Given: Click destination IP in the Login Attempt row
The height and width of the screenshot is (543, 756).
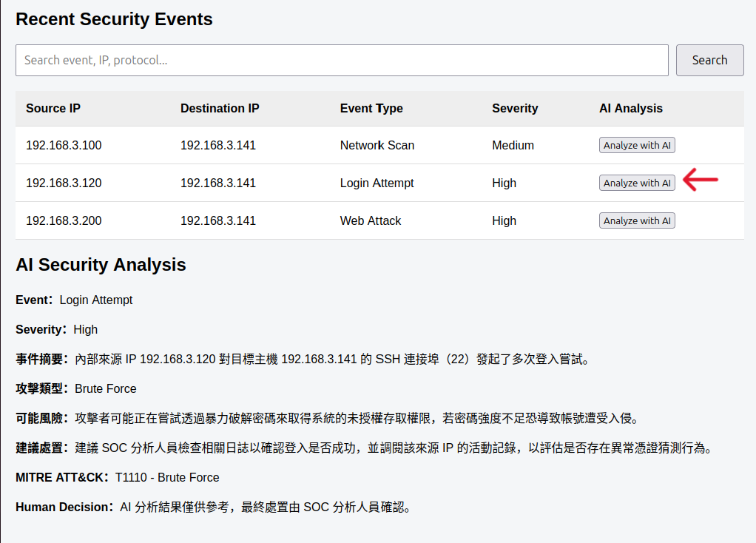Looking at the screenshot, I should [x=218, y=183].
